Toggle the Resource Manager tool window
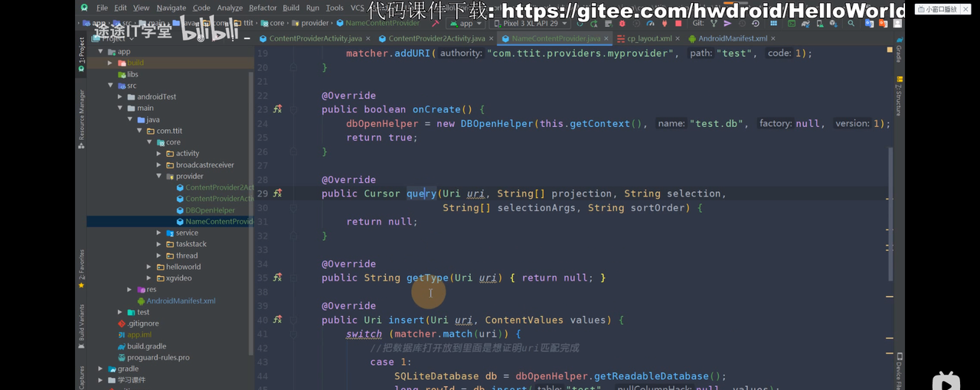 tap(81, 119)
